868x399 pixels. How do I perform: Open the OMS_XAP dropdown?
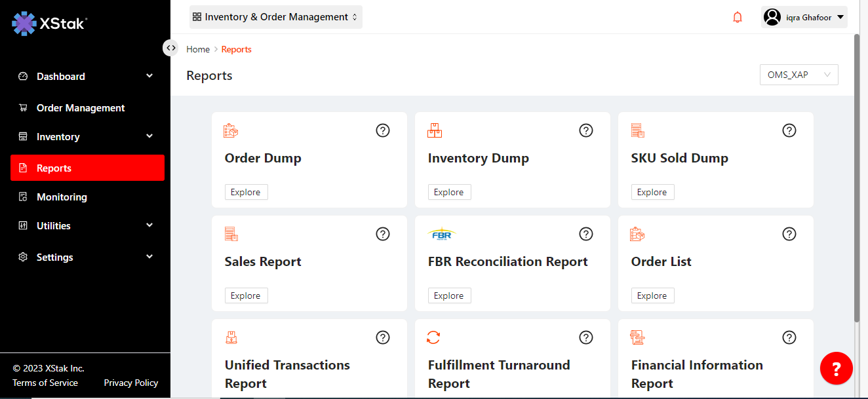(x=799, y=75)
